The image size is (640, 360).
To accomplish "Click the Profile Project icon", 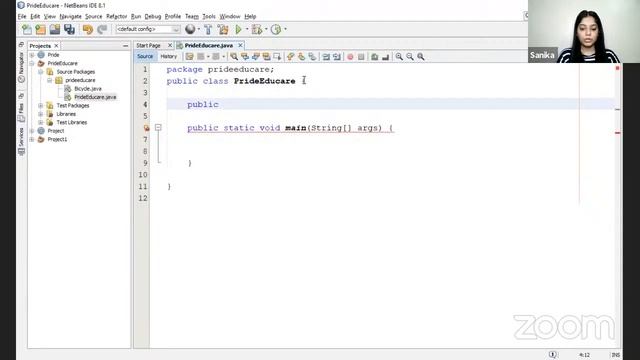I will [276, 29].
